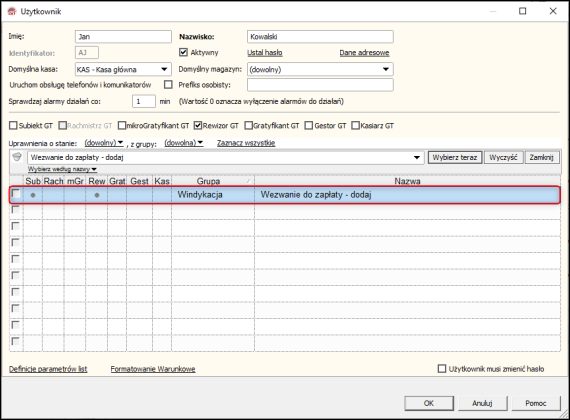Enable the Subiekt GT checkbox
The image size is (570, 420).
13,125
